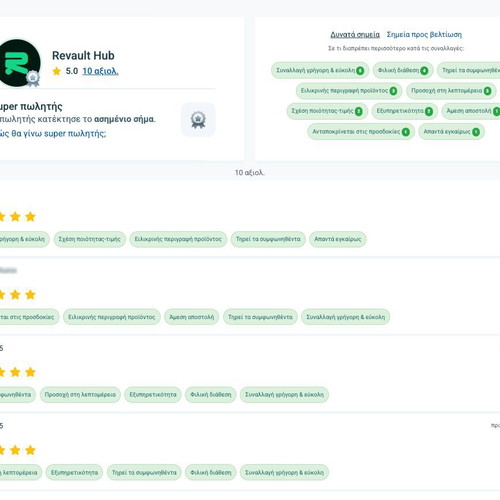Viewport: 500px width, 500px height.
Task: Click the Εξυπηρετικότητα summary tag
Action: pyautogui.click(x=405, y=111)
